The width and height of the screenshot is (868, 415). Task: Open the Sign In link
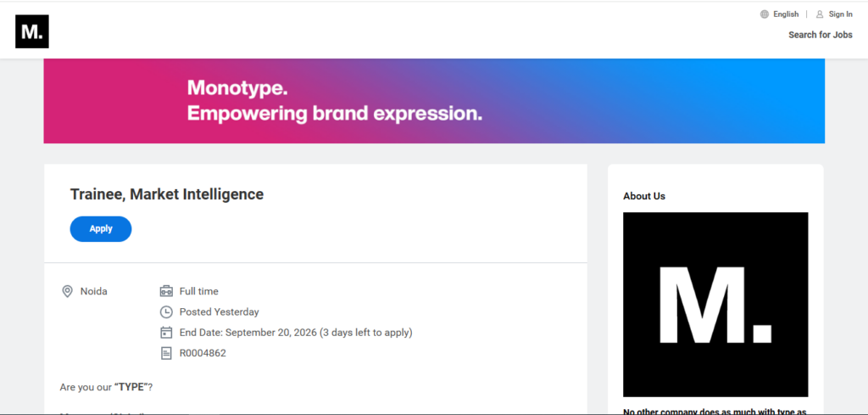pos(840,14)
